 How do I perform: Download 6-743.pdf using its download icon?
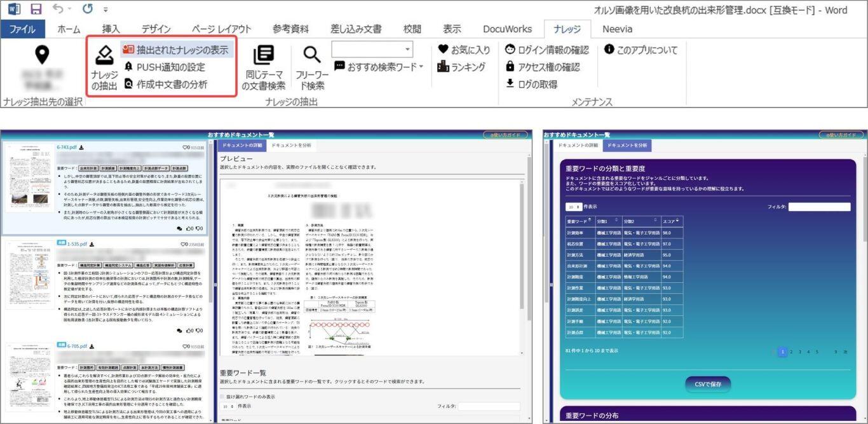point(81,147)
